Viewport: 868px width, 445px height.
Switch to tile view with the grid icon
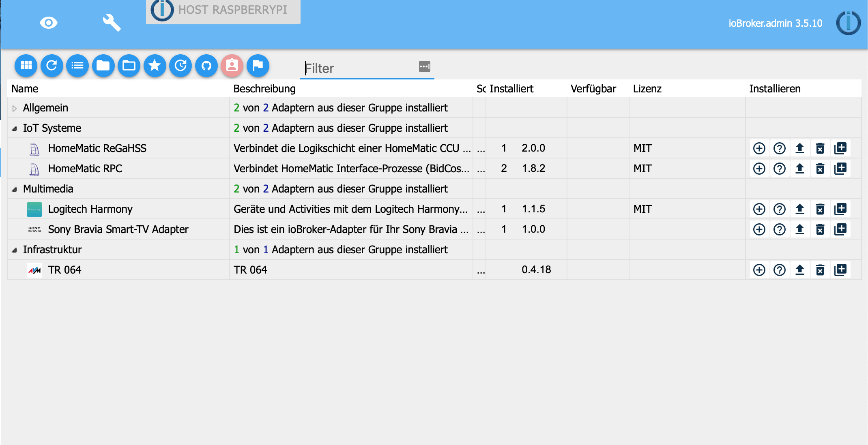(x=26, y=65)
